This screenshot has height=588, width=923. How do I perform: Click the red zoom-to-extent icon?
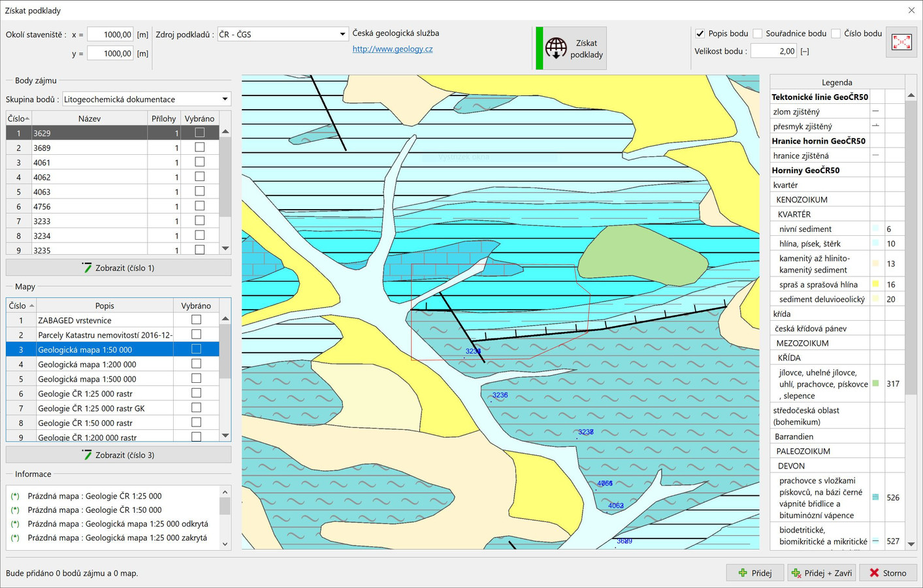901,42
